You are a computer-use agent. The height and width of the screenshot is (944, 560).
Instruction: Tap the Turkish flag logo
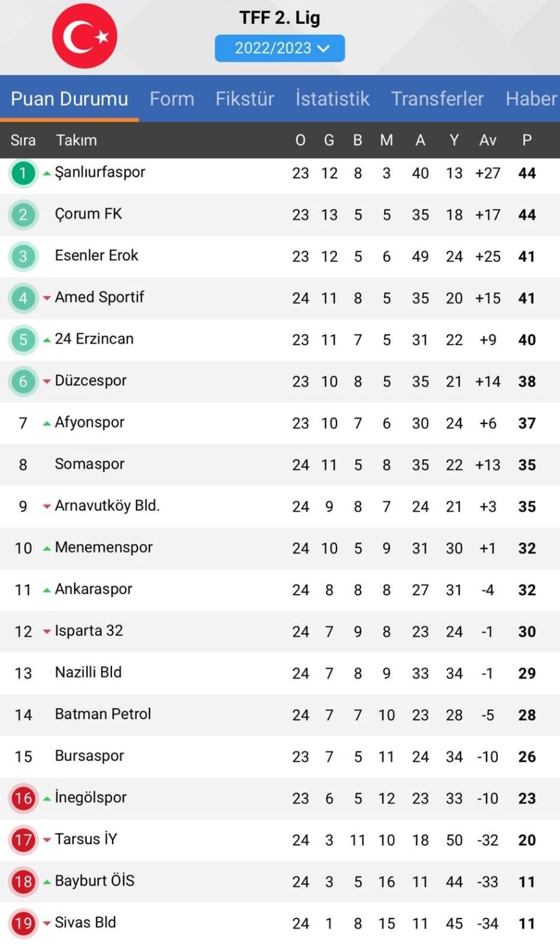(85, 36)
